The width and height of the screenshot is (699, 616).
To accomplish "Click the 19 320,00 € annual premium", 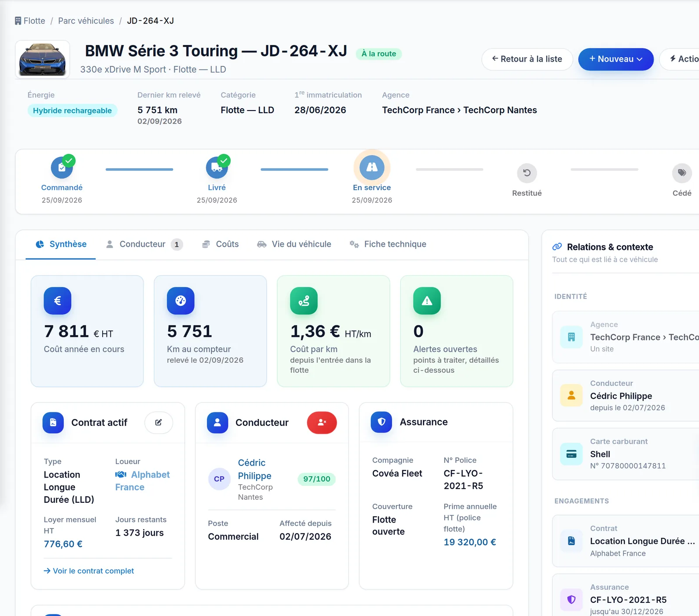I will [x=470, y=542].
